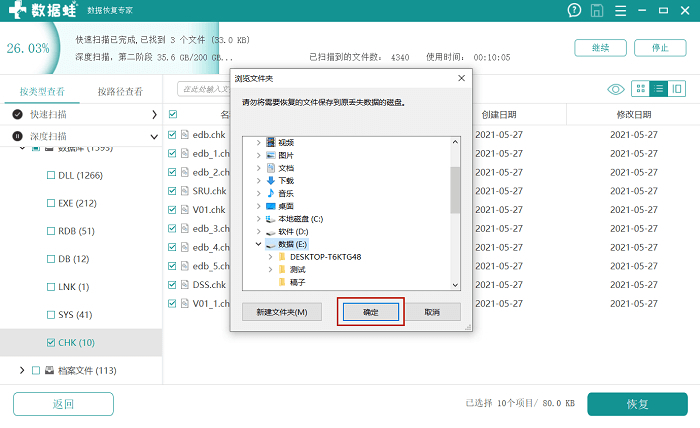This screenshot has height=428, width=700.
Task: Click the file icon of DSS.chk
Action: [185, 285]
